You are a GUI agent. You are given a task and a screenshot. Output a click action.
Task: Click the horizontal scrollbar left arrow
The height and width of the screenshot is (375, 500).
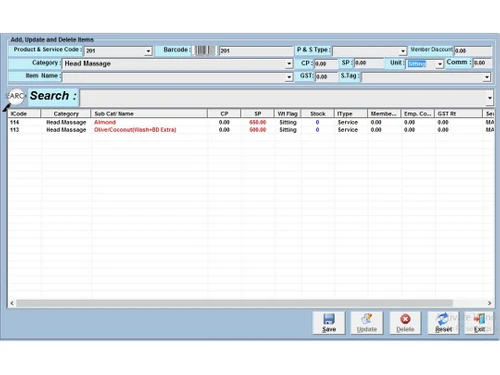click(x=12, y=303)
